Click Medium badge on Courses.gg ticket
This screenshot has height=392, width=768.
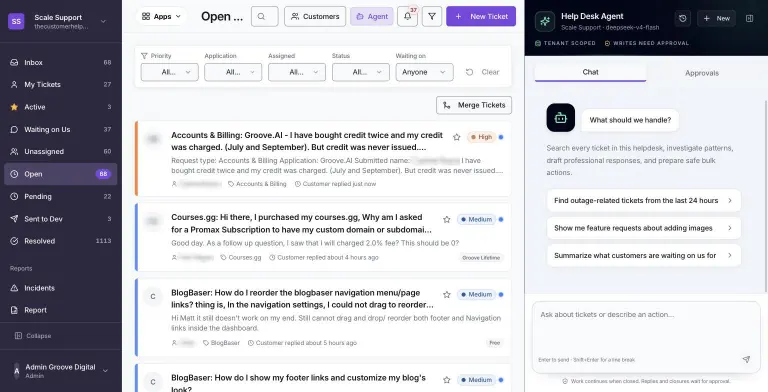pyautogui.click(x=477, y=220)
